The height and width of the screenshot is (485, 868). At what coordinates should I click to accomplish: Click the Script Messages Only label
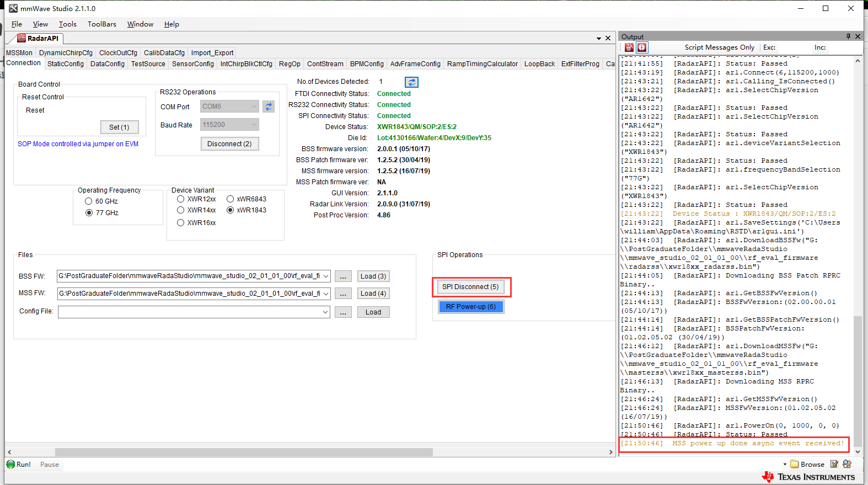click(720, 47)
